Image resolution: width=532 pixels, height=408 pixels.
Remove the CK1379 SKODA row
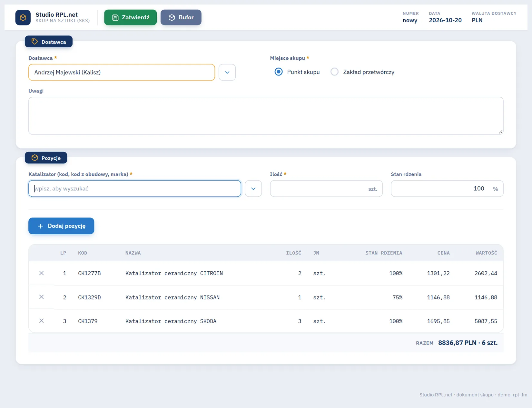[42, 321]
